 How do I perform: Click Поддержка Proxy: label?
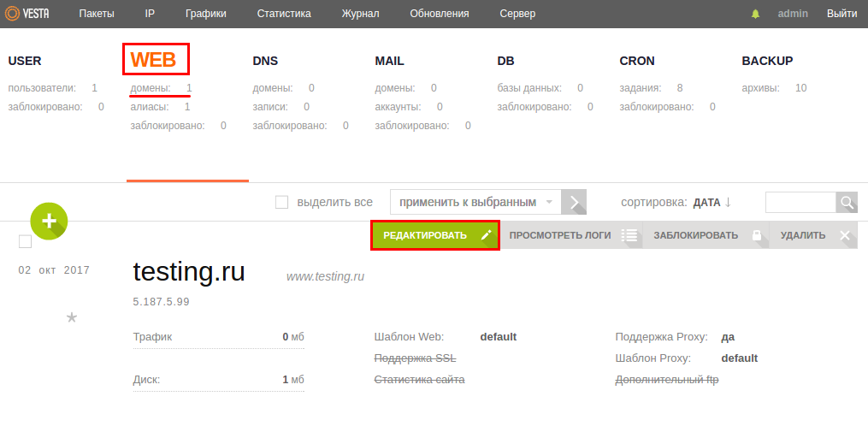coord(662,337)
